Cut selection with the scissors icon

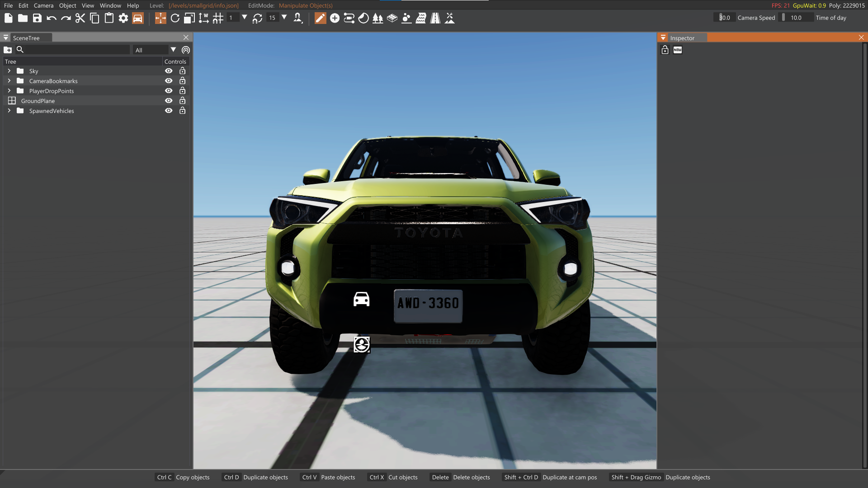point(80,18)
